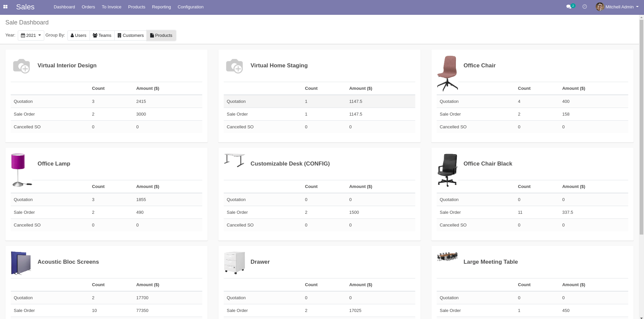Click the Users group-by person icon

tap(72, 35)
